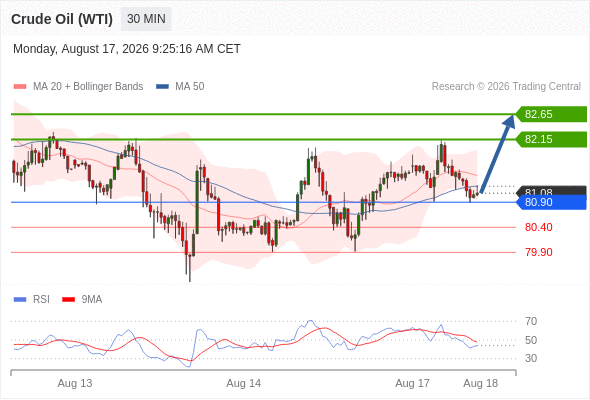Click the pink MA 20 Bollinger legend swatch
The width and height of the screenshot is (590, 400).
(20, 87)
